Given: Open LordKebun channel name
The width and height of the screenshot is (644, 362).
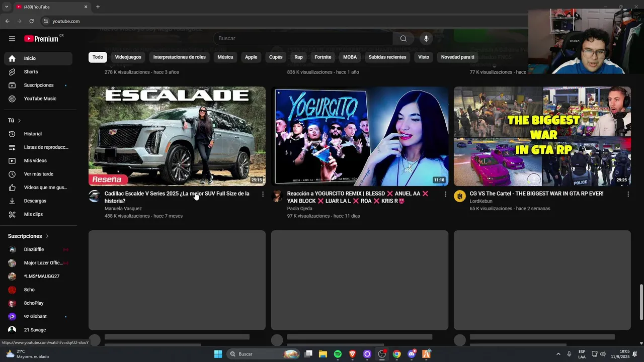Looking at the screenshot, I should point(481,201).
